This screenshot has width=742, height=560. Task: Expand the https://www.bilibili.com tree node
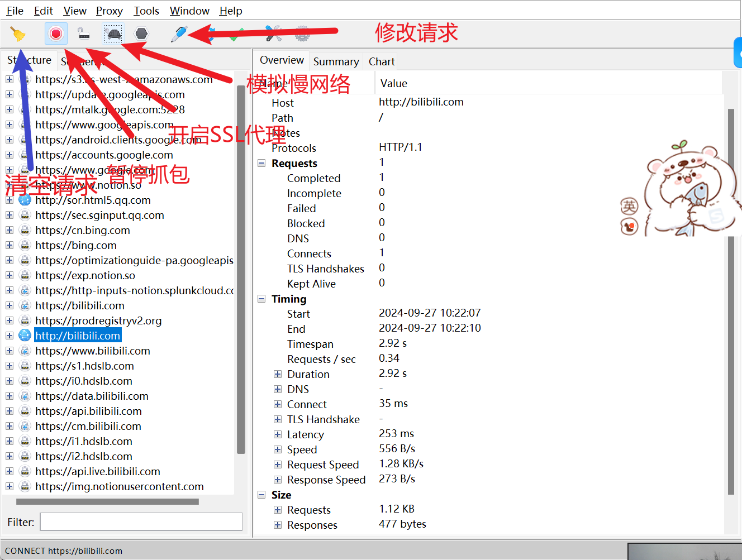(9, 351)
